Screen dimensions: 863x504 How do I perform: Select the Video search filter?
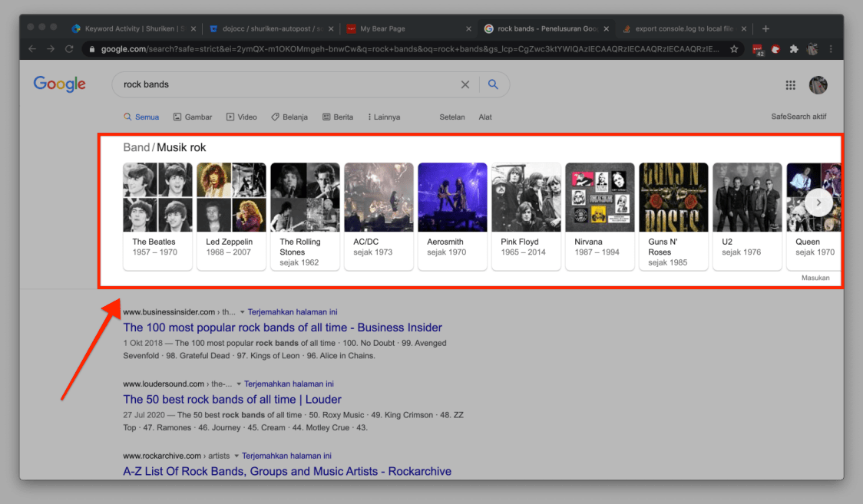coord(242,117)
